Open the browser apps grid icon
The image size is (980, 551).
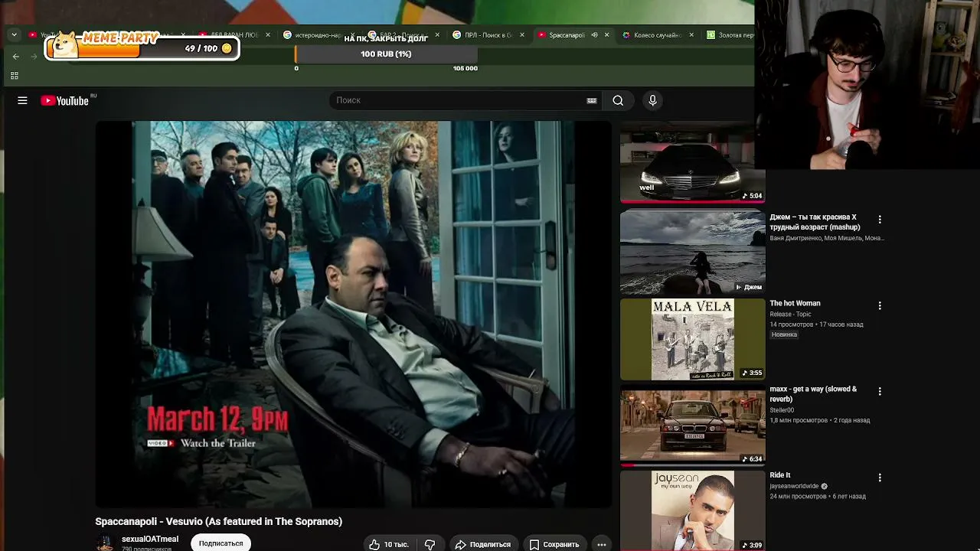pyautogui.click(x=14, y=76)
